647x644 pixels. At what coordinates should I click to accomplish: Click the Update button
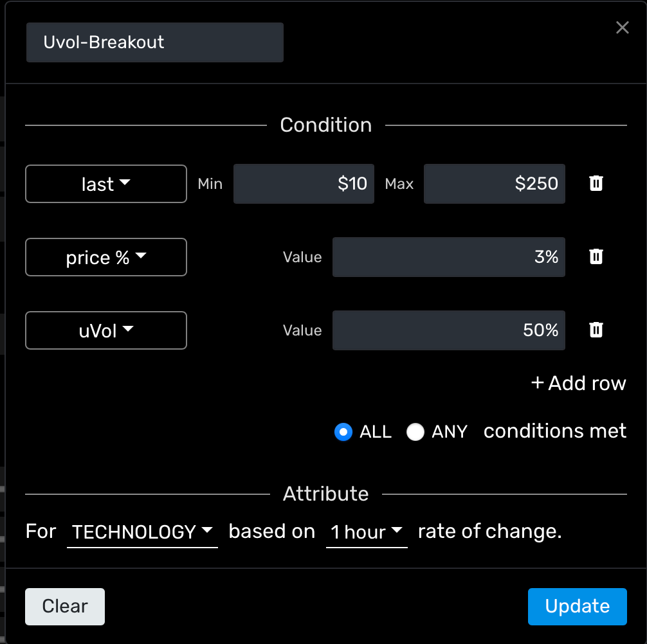click(577, 606)
